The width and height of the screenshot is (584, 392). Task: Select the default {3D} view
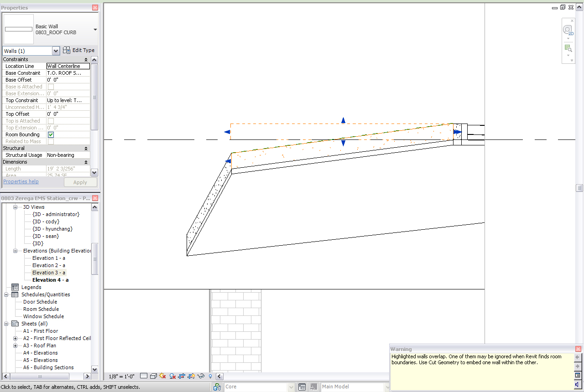click(38, 243)
